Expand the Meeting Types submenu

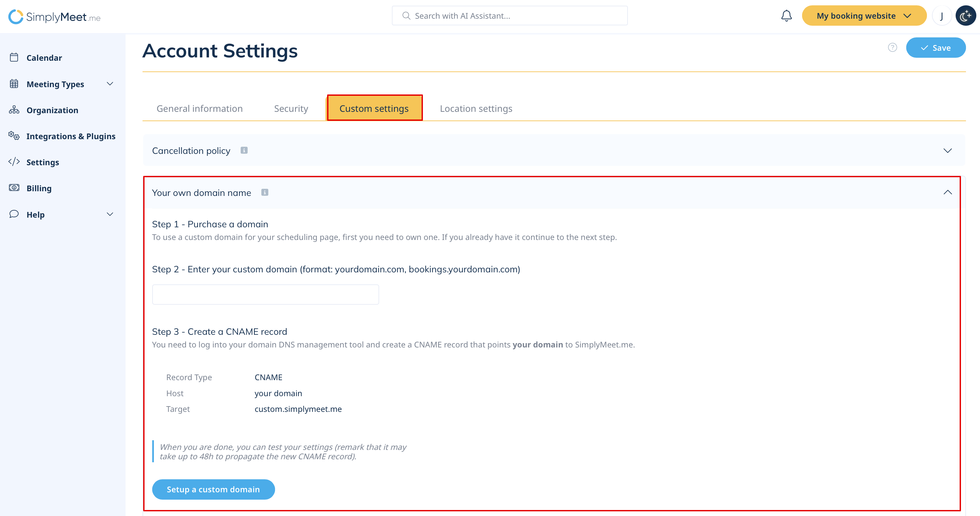tap(110, 84)
